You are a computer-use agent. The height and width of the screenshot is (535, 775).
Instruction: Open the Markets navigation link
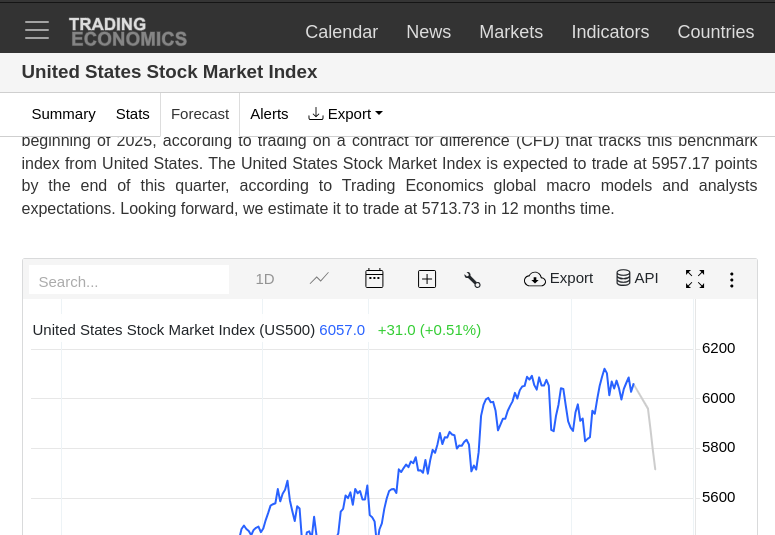pyautogui.click(x=511, y=32)
